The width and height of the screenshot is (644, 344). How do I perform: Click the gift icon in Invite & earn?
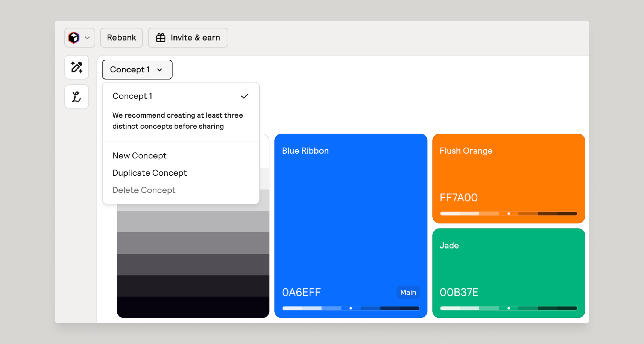point(161,38)
